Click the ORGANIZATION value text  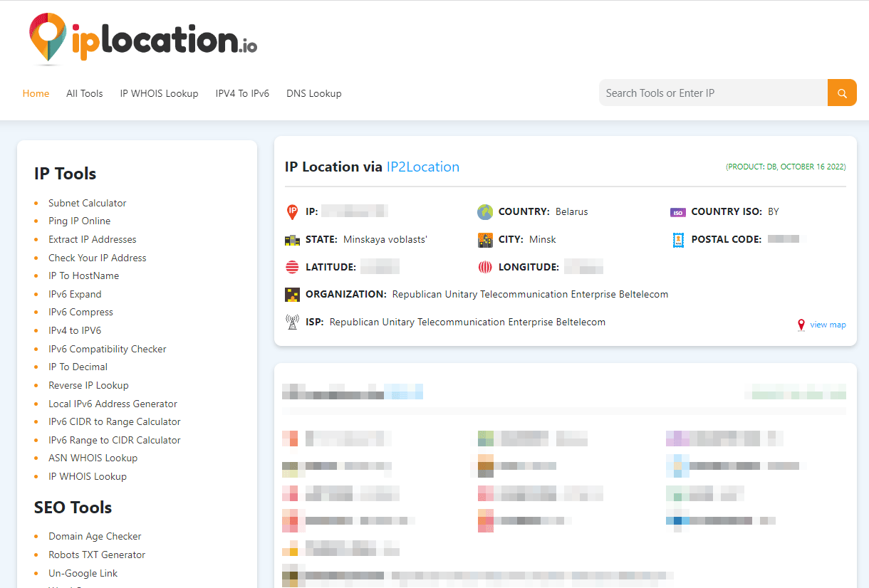click(x=531, y=294)
